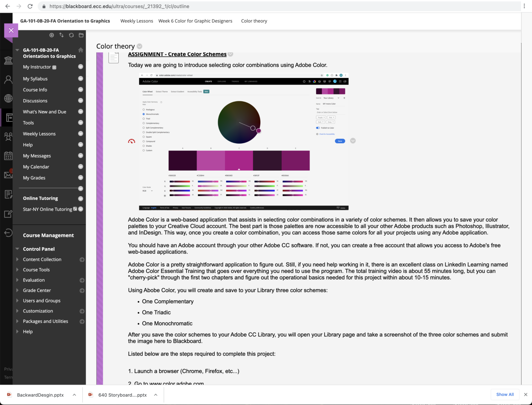Open options chevron for My Syllabus

point(81,79)
